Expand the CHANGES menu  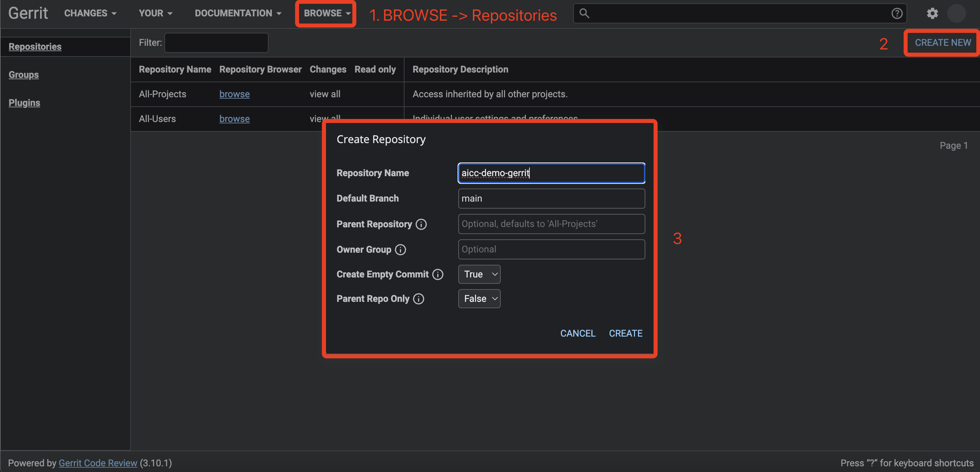(x=90, y=13)
